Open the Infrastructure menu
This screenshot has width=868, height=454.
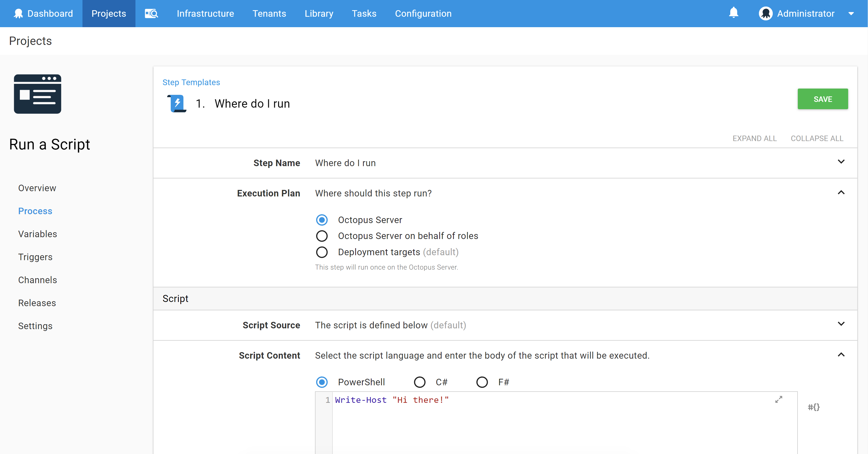[205, 14]
